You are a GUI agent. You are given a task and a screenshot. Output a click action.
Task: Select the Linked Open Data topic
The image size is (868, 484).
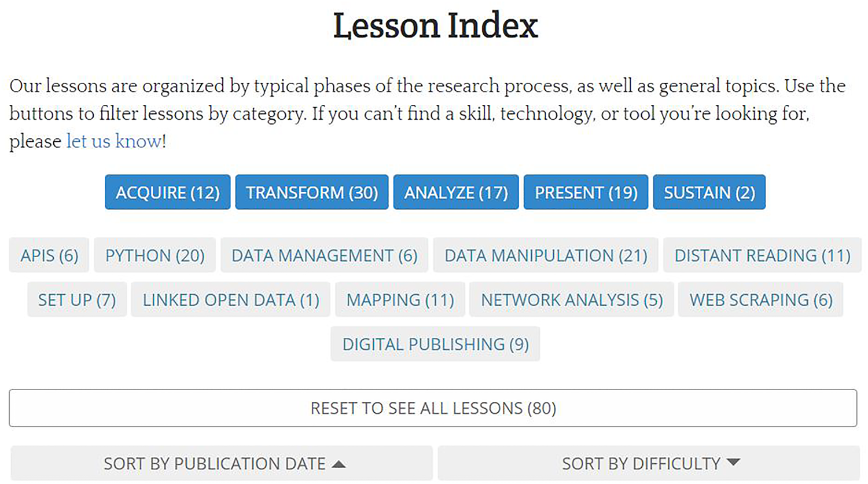click(x=230, y=300)
